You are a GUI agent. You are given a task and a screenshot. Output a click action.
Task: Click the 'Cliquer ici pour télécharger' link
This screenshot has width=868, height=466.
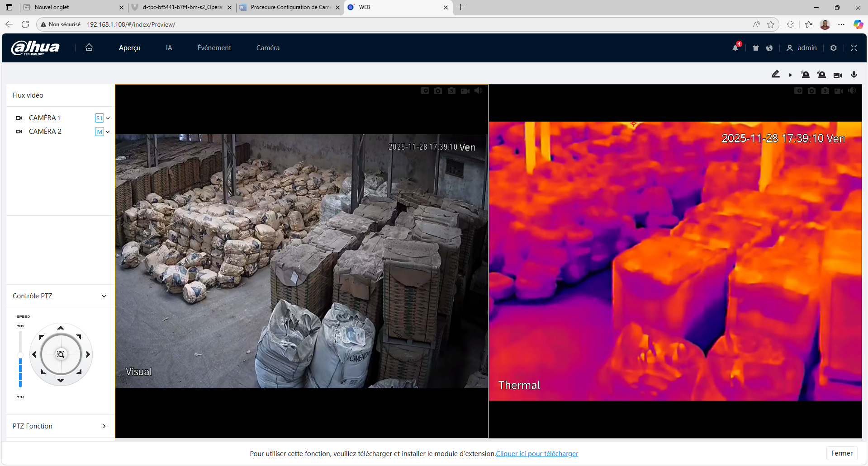(x=537, y=454)
